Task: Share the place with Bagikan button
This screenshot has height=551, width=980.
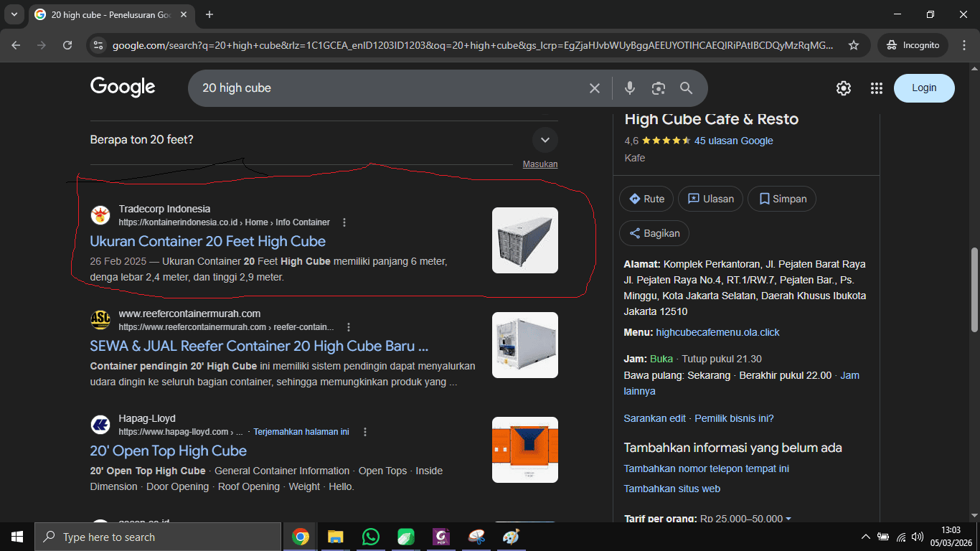Action: click(x=654, y=233)
